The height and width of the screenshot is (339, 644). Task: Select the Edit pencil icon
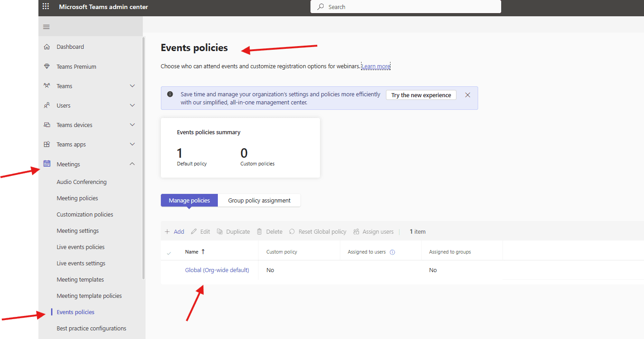point(193,231)
